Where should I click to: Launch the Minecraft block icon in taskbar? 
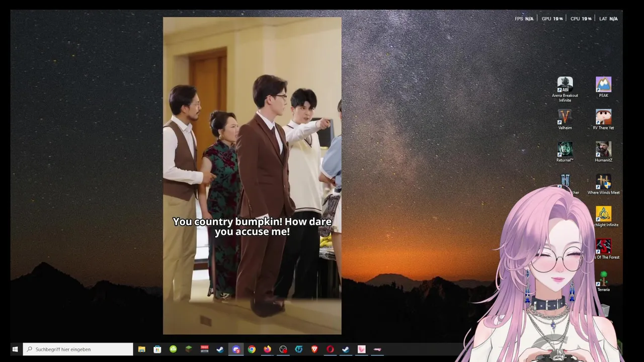tap(189, 349)
